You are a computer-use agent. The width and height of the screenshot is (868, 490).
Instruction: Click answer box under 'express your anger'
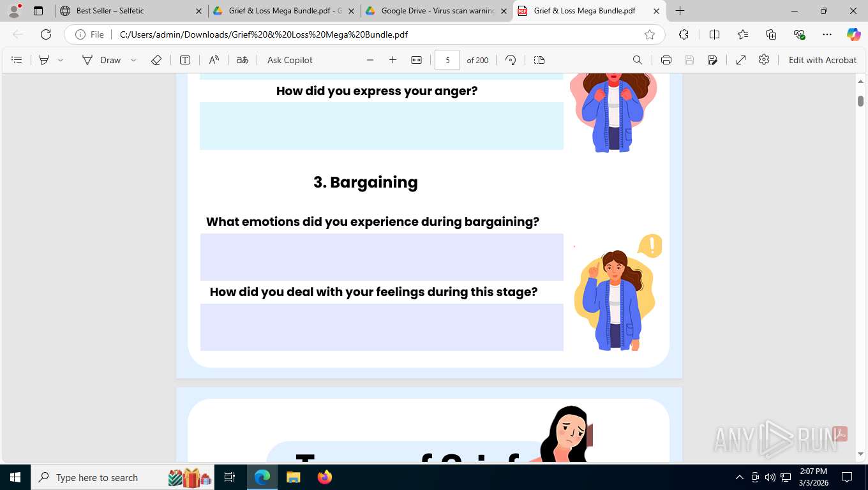point(382,126)
